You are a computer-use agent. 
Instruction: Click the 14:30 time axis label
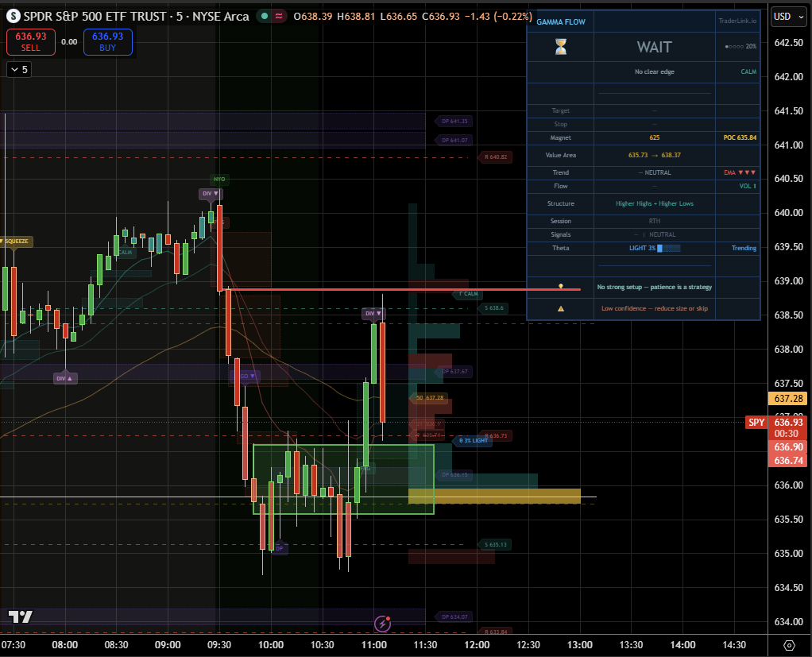(x=734, y=645)
